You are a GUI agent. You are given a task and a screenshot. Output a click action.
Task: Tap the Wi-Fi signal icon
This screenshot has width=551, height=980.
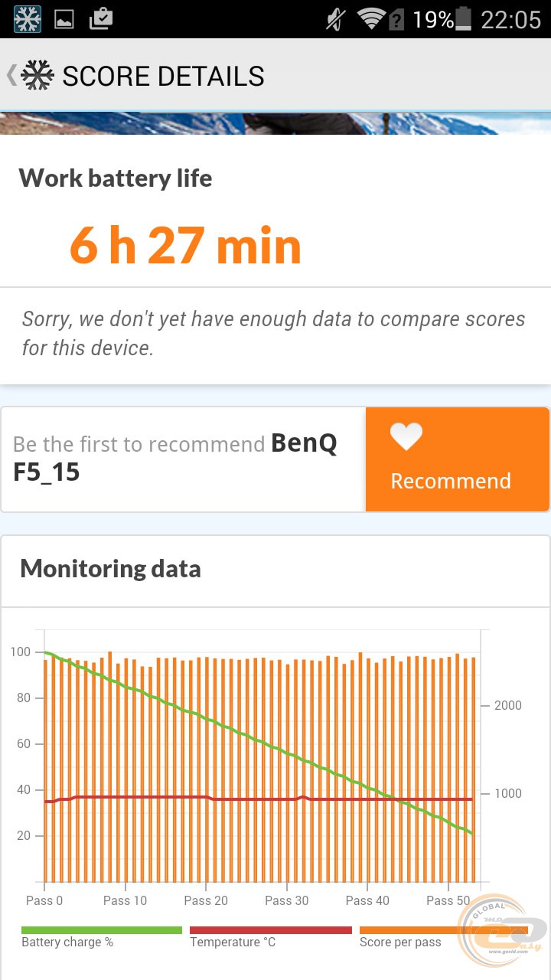pyautogui.click(x=373, y=19)
